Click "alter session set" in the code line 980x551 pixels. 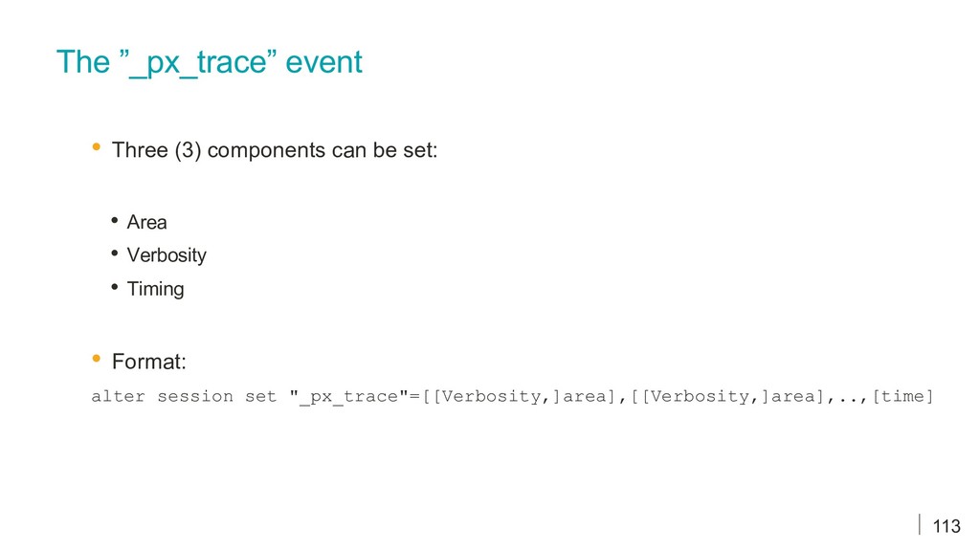point(184,397)
